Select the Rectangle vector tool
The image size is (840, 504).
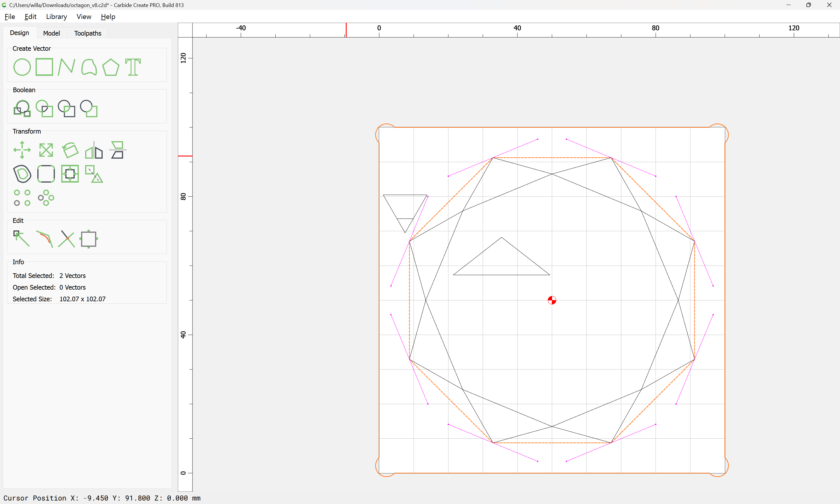44,67
